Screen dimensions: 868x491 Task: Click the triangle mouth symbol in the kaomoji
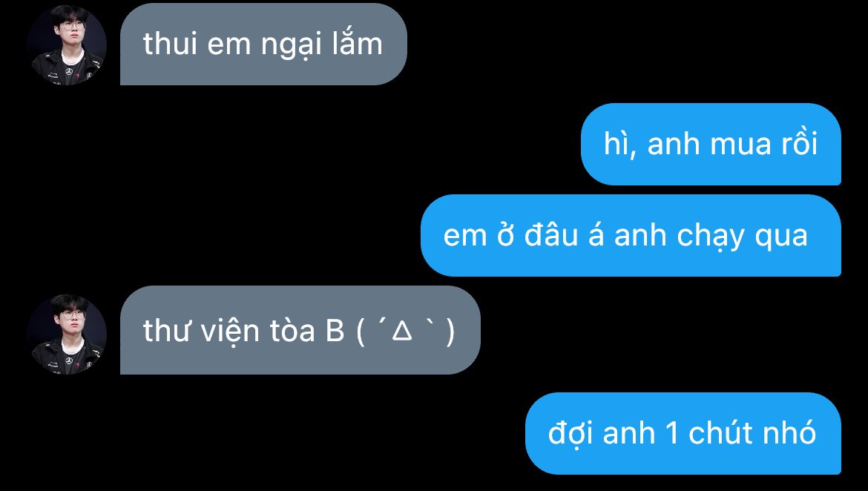click(402, 331)
